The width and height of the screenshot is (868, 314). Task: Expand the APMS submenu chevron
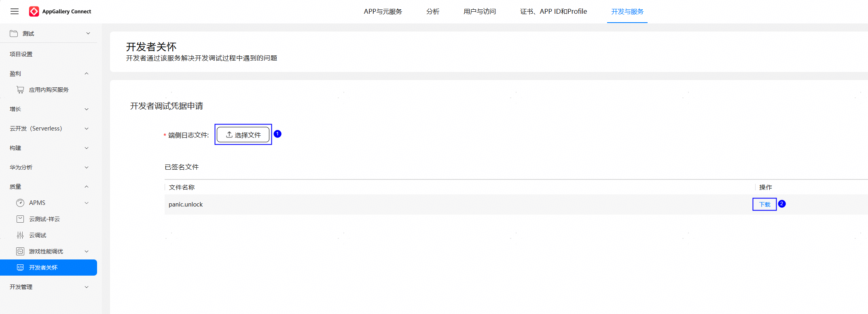87,203
